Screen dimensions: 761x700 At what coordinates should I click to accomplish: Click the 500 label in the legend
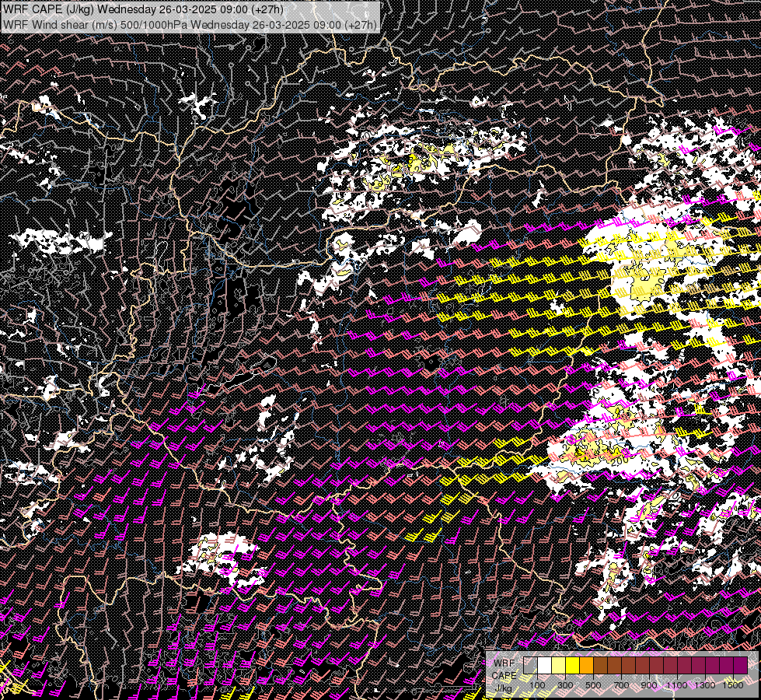[593, 685]
